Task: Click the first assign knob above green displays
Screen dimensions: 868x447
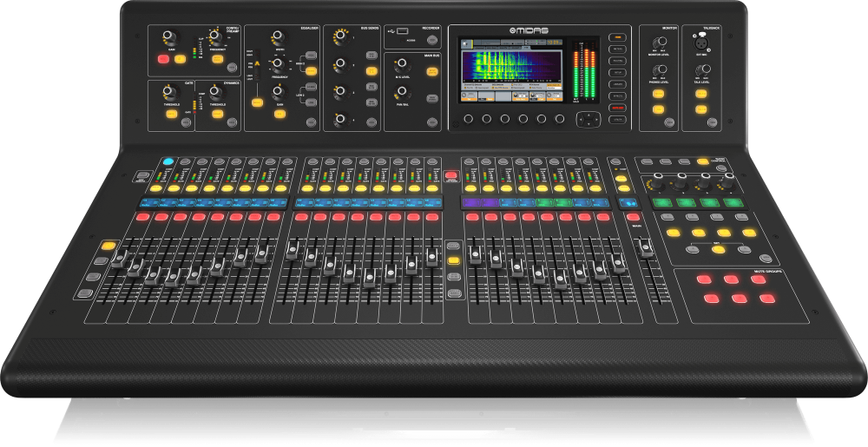Action: point(657,180)
